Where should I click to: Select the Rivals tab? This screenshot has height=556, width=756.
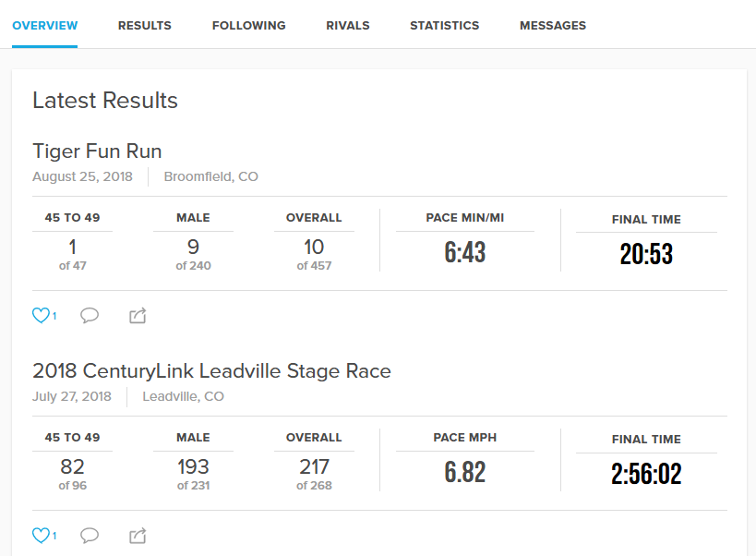coord(348,26)
